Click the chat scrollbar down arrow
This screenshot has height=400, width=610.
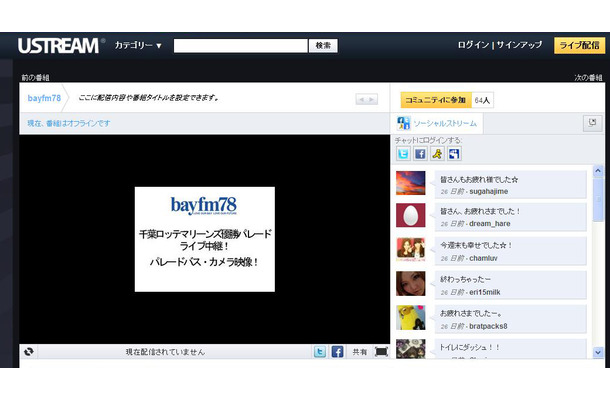pyautogui.click(x=598, y=353)
